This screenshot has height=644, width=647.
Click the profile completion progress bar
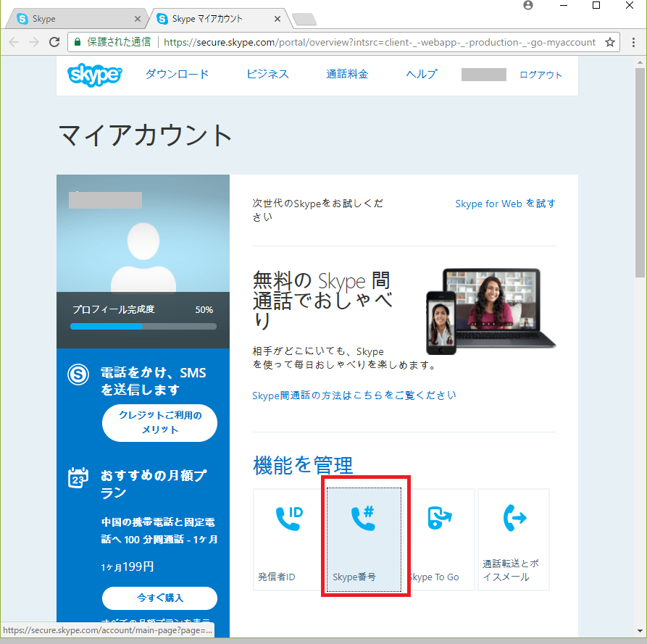click(x=143, y=326)
